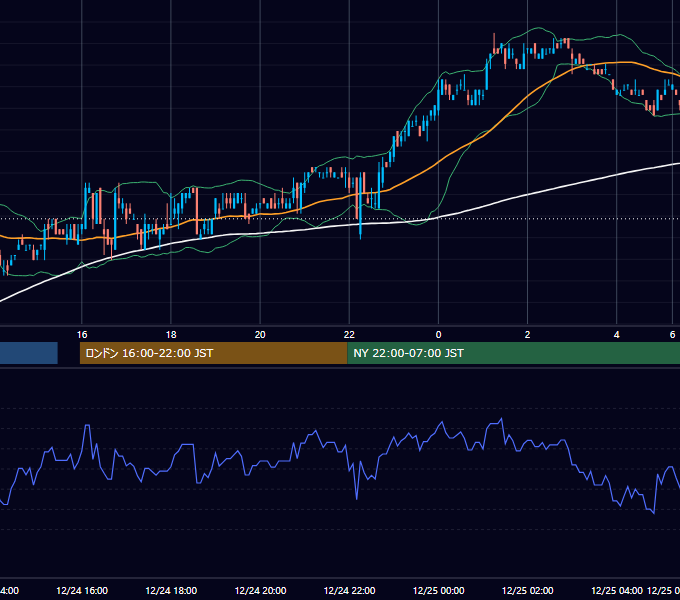
Task: Select the NY 22:00-07:00 JST session bar
Action: (x=513, y=353)
